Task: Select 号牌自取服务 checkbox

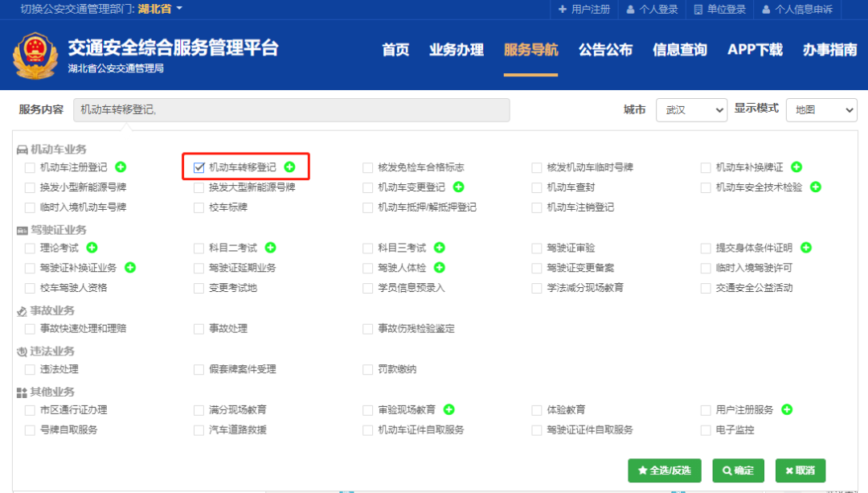Action: pyautogui.click(x=30, y=429)
